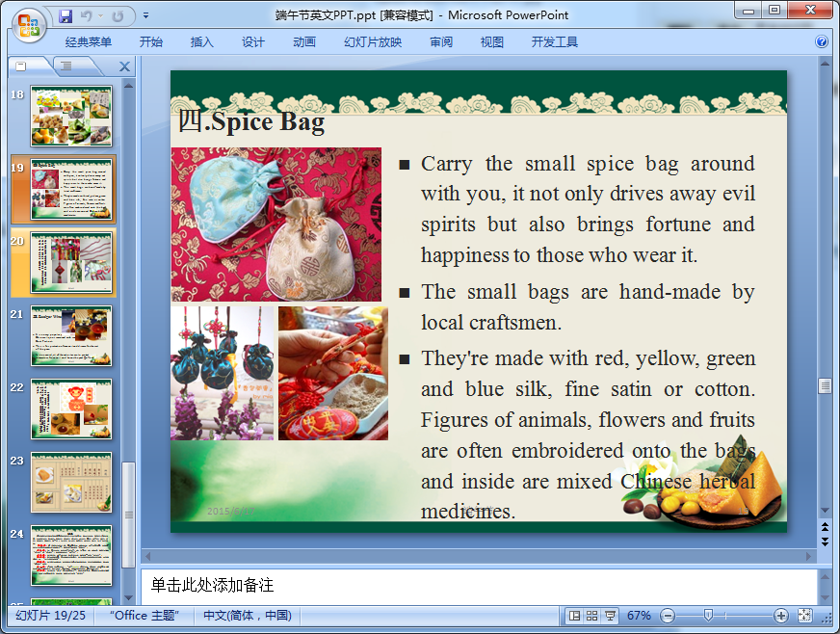Switch to Normal view icon
The image size is (840, 634).
(574, 616)
